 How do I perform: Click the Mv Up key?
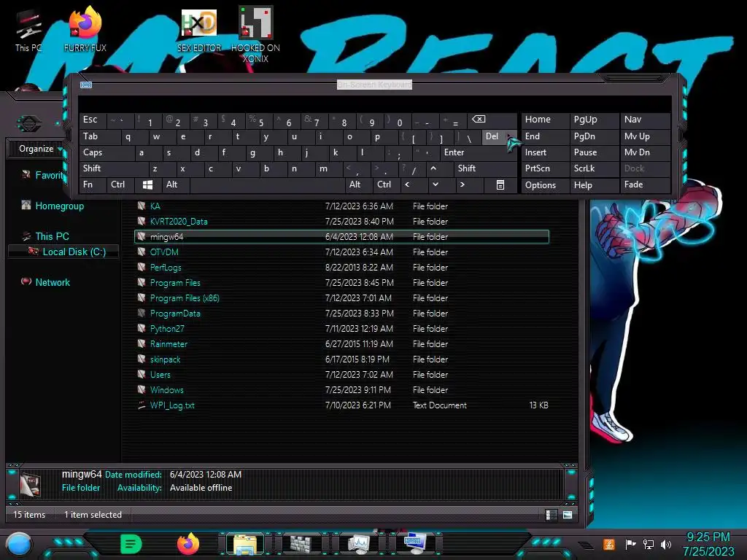tap(645, 136)
